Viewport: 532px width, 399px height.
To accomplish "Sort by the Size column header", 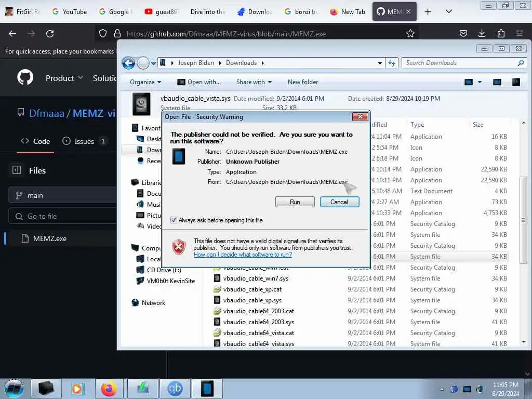I will (478, 125).
